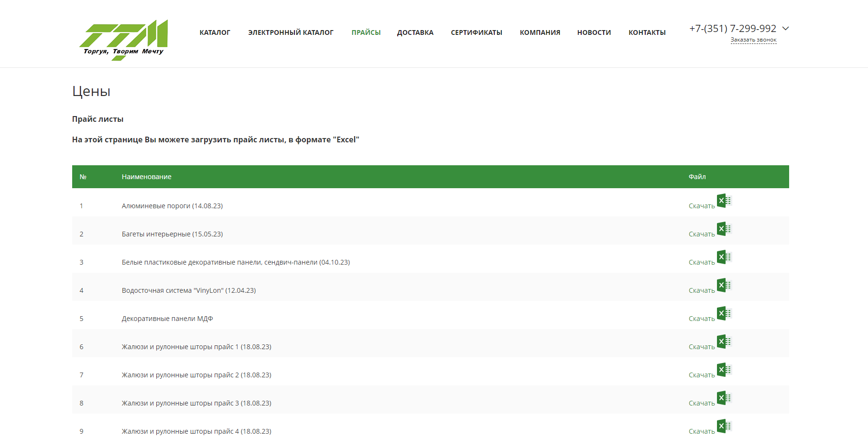Open the Электронный каталог menu item

tap(291, 32)
